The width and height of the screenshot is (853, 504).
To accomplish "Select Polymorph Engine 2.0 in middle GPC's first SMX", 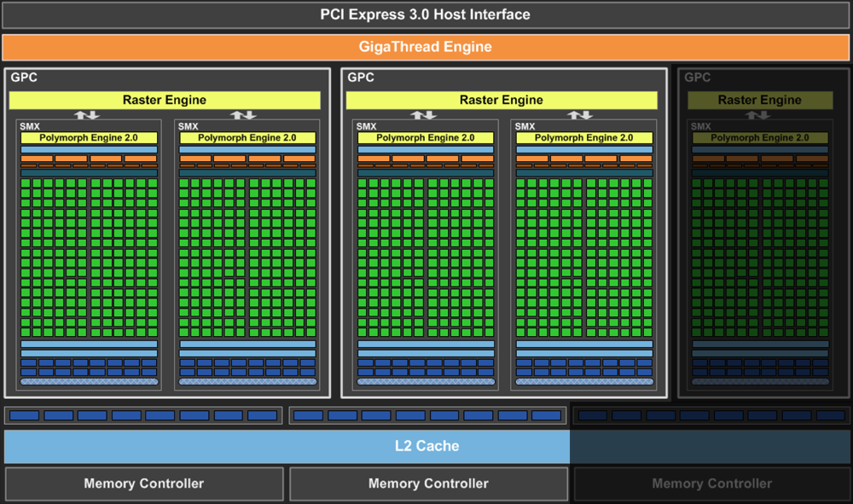I will [x=426, y=137].
